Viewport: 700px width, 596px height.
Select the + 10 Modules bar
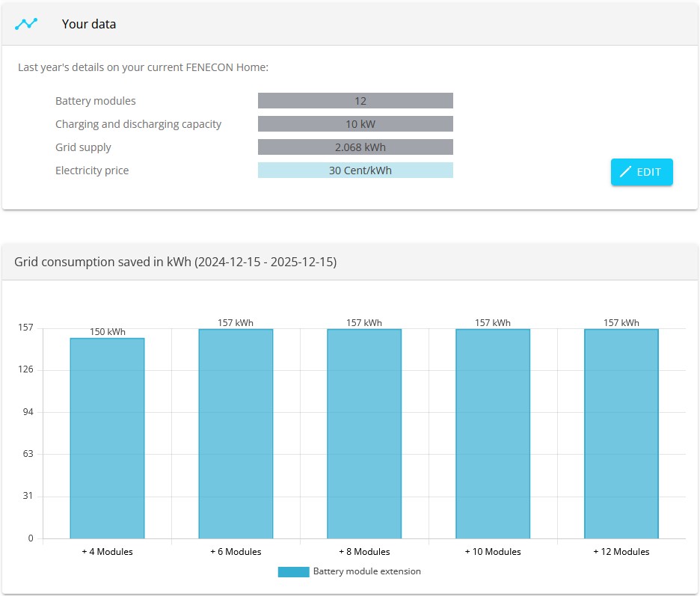click(x=493, y=434)
